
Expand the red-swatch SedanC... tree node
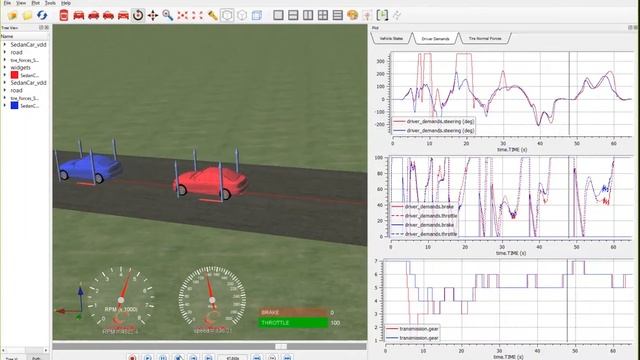(x=5, y=75)
